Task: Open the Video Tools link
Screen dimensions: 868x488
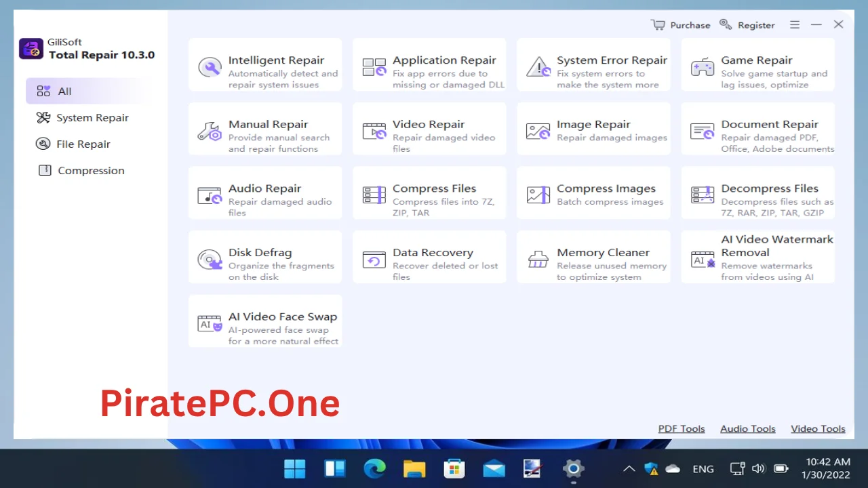Action: point(818,428)
